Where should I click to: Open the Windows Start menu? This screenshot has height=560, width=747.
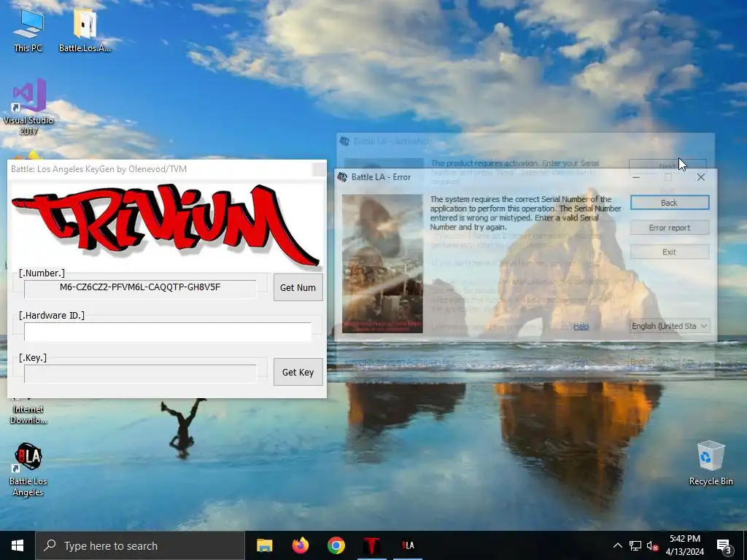18,545
